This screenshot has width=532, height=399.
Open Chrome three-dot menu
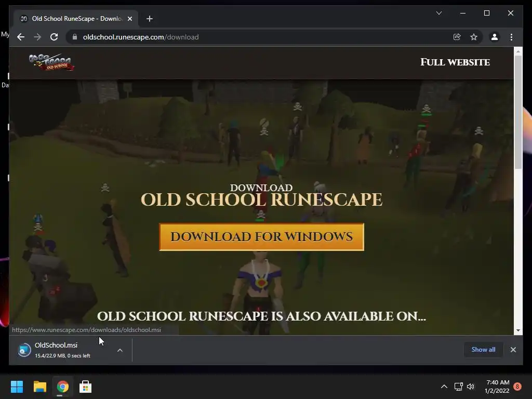tap(511, 37)
